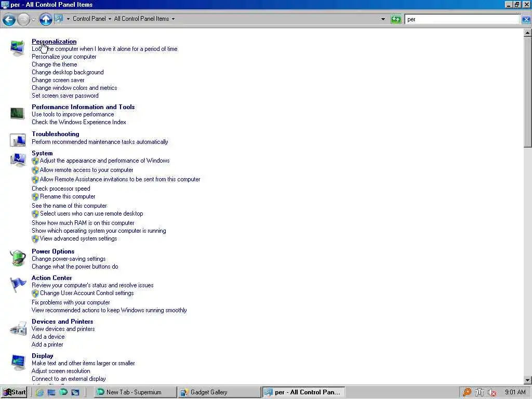Click the Action Center flag icon
The width and height of the screenshot is (532, 399).
[x=17, y=284]
